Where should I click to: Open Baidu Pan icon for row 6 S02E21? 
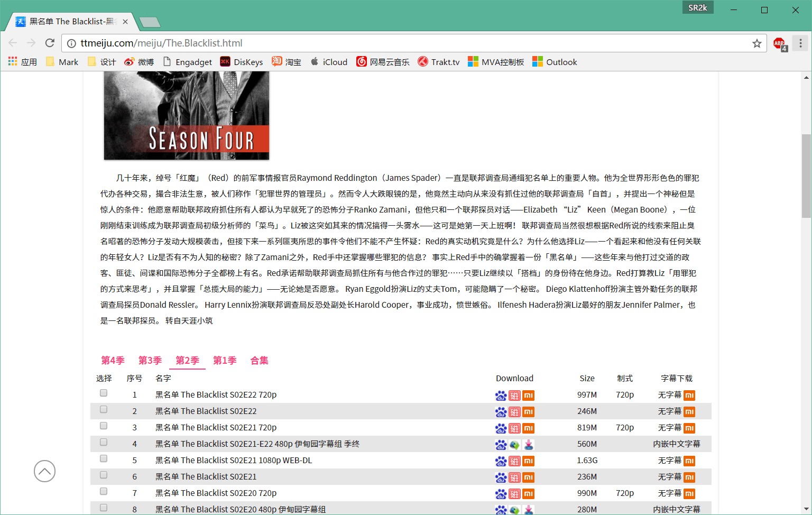point(501,477)
